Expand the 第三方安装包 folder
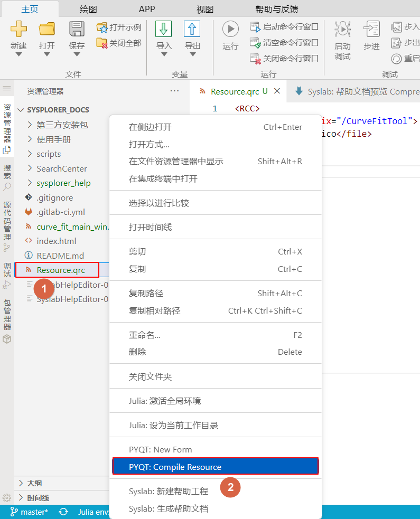Screen dimensions: 420x519 pos(30,125)
